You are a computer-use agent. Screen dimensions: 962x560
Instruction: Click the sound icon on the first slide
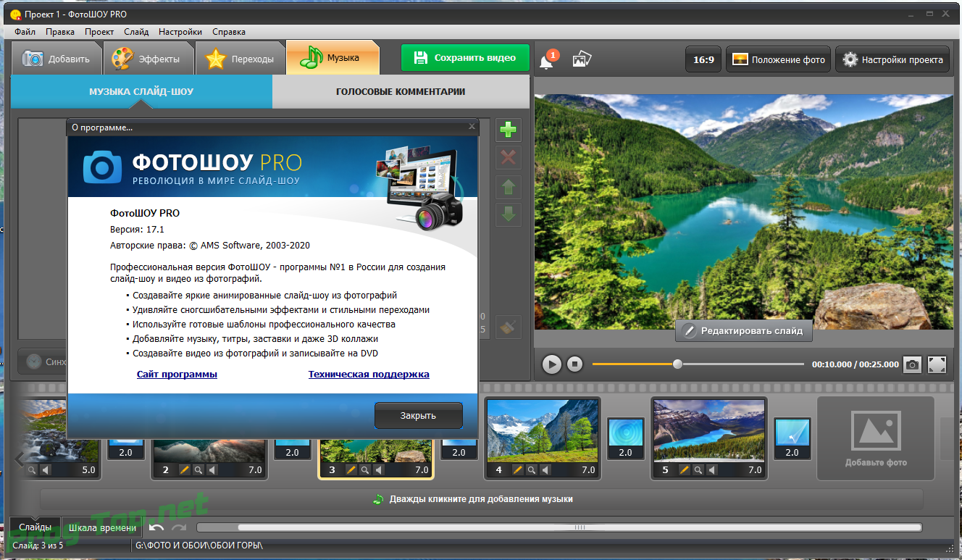pos(45,470)
